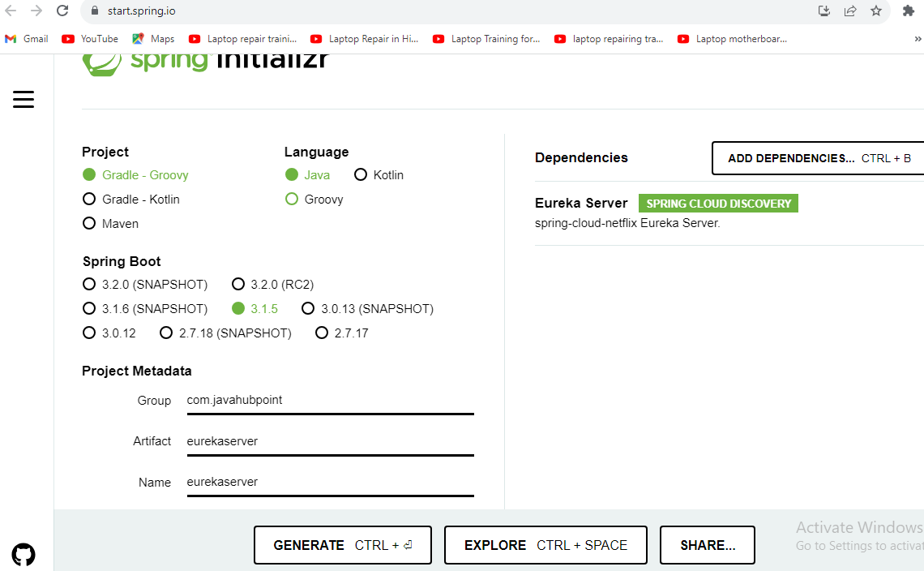This screenshot has width=924, height=571.
Task: Reload the page with the refresh icon
Action: click(x=62, y=11)
